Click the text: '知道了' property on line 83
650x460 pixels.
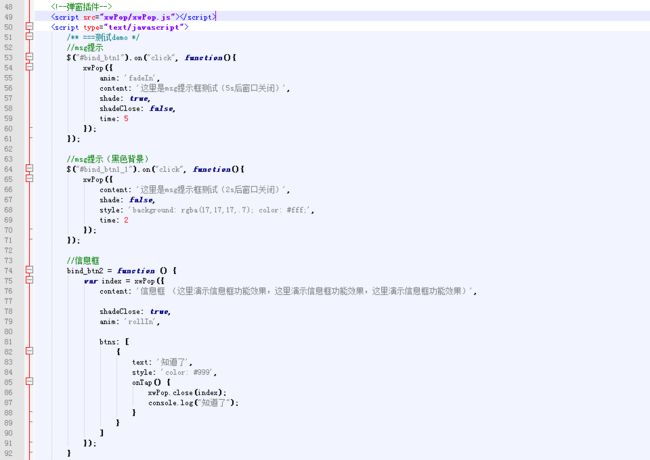[162, 362]
